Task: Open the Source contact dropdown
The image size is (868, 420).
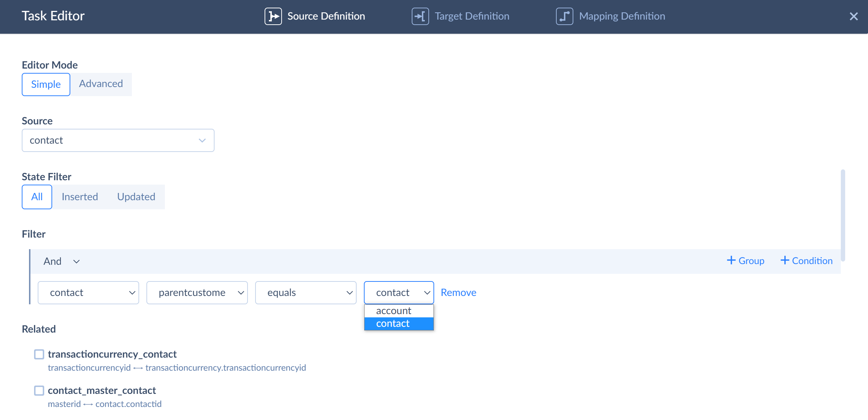Action: tap(118, 140)
